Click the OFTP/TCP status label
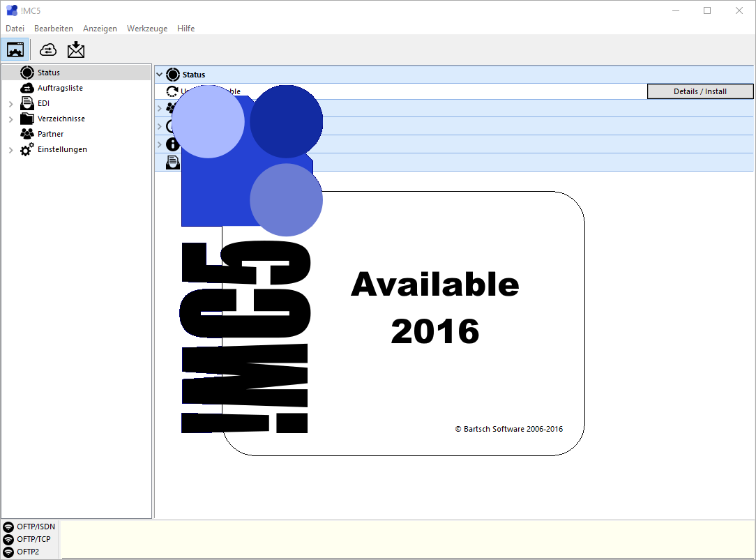Image resolution: width=756 pixels, height=560 pixels. click(33, 539)
